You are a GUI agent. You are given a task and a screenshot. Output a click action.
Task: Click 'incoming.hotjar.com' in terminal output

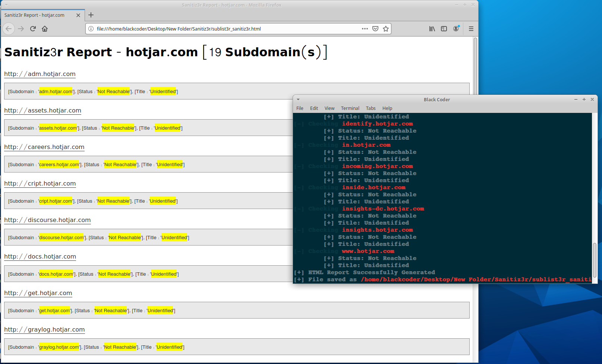click(x=377, y=166)
